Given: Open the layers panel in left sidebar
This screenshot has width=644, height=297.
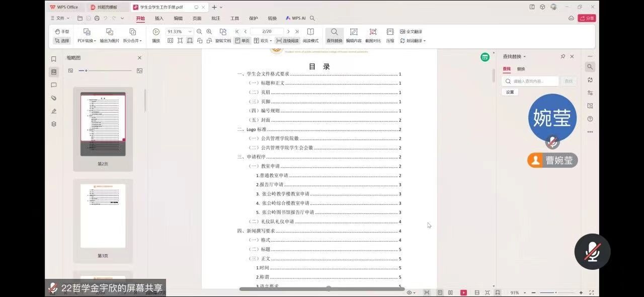Looking at the screenshot, I should tap(54, 124).
